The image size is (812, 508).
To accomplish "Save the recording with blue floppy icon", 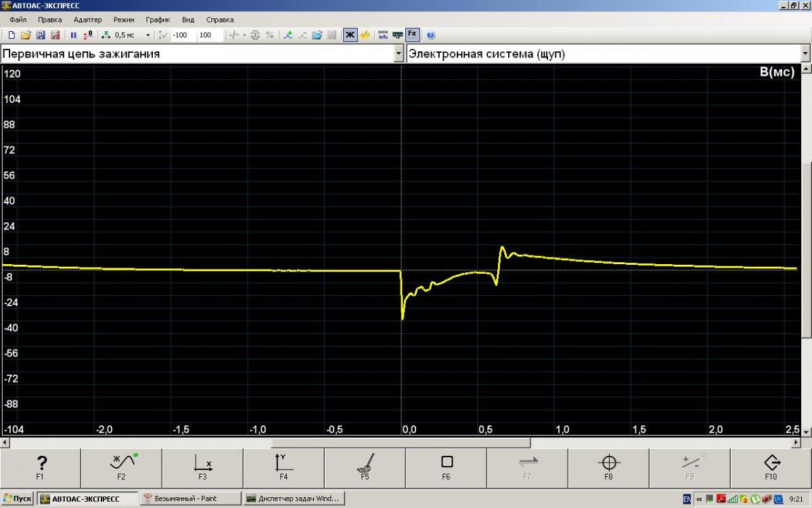I will coord(41,35).
